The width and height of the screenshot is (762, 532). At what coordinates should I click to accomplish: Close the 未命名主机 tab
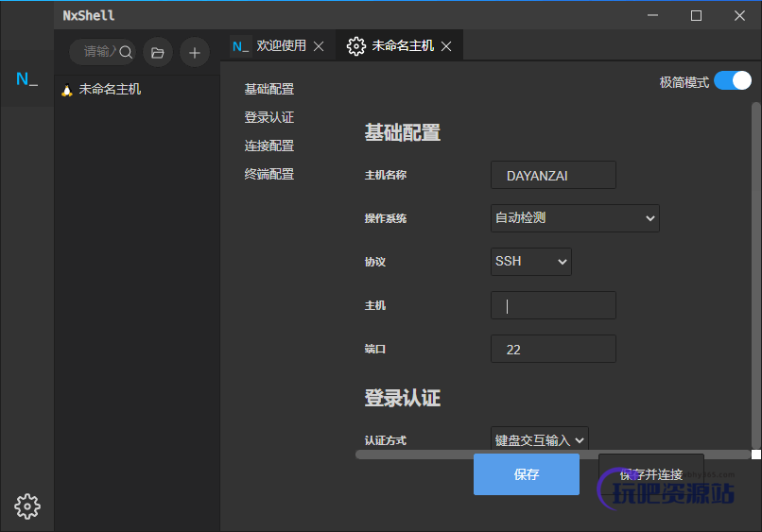point(446,46)
